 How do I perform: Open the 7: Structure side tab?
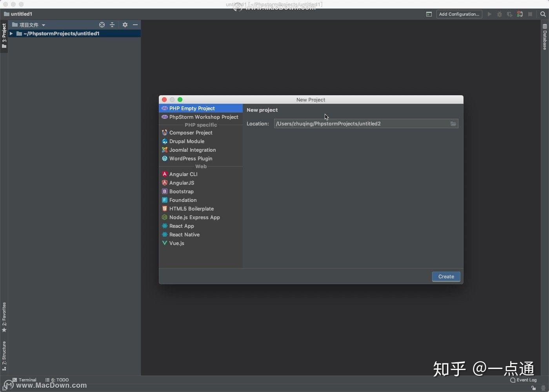tap(4, 356)
